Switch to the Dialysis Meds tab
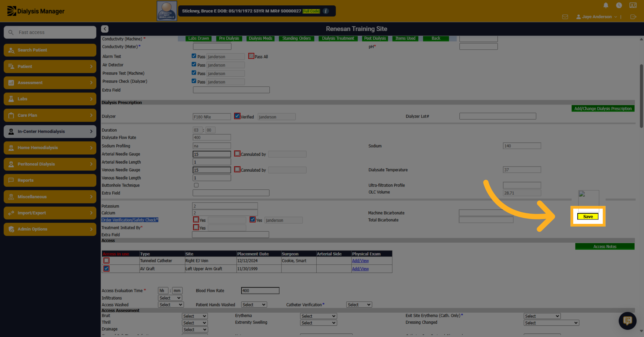Image resolution: width=644 pixels, height=337 pixels. (260, 38)
